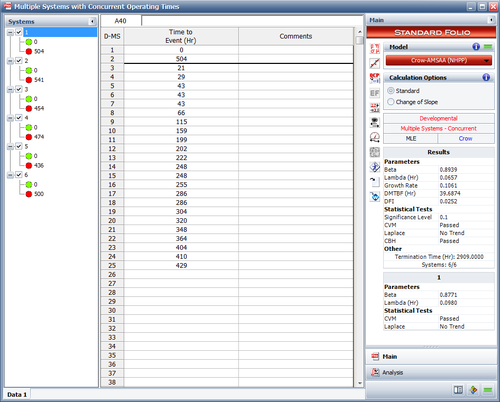
Task: Click the colorful diamond icon at bottom right
Action: pos(473,390)
